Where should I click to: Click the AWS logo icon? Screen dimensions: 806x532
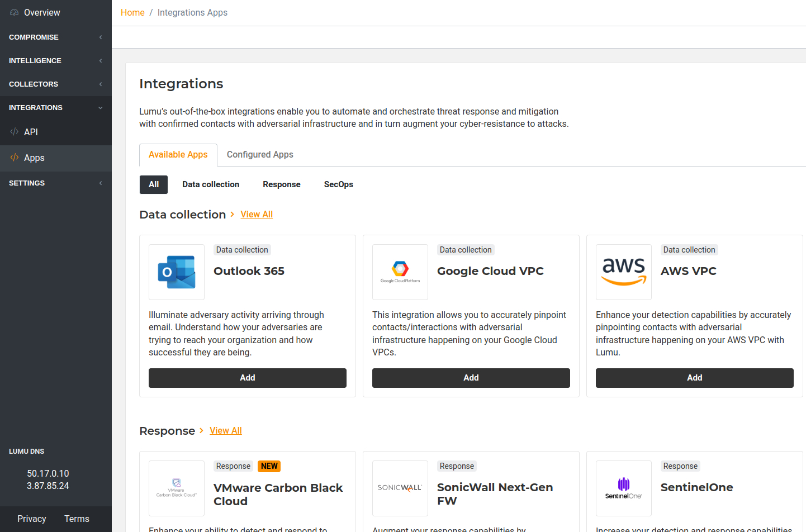(x=624, y=272)
